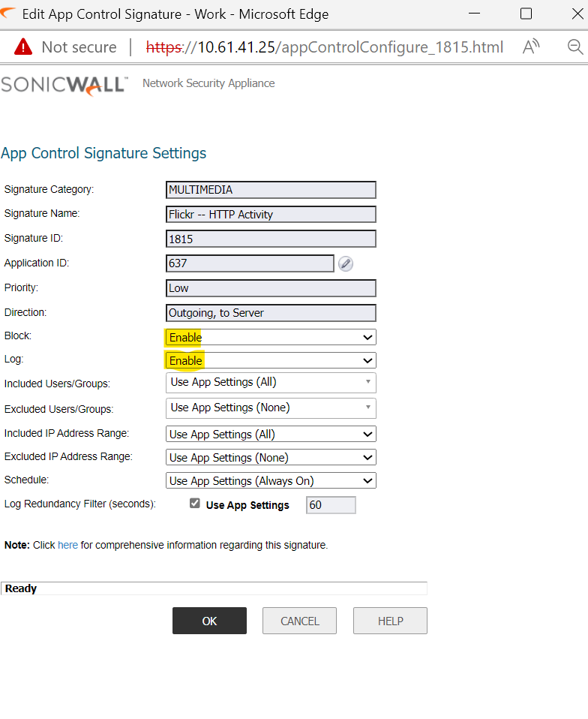Click the zoom magnifier icon in address bar
This screenshot has width=588, height=719.
(x=575, y=47)
